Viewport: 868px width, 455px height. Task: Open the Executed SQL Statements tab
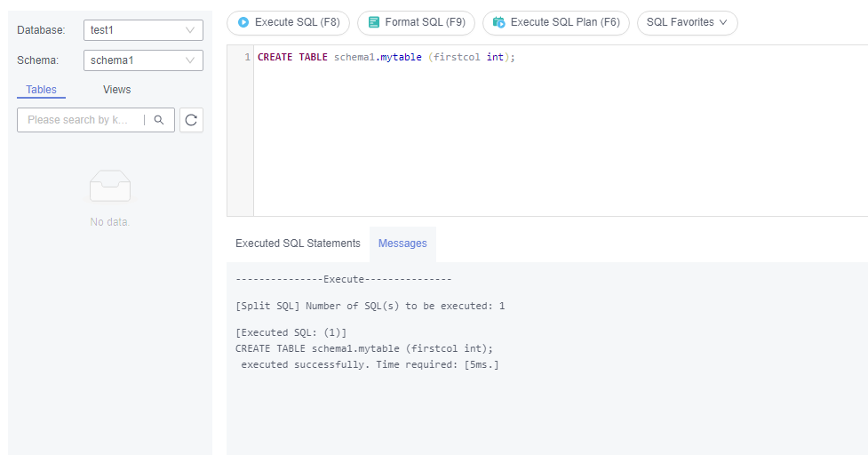[298, 243]
